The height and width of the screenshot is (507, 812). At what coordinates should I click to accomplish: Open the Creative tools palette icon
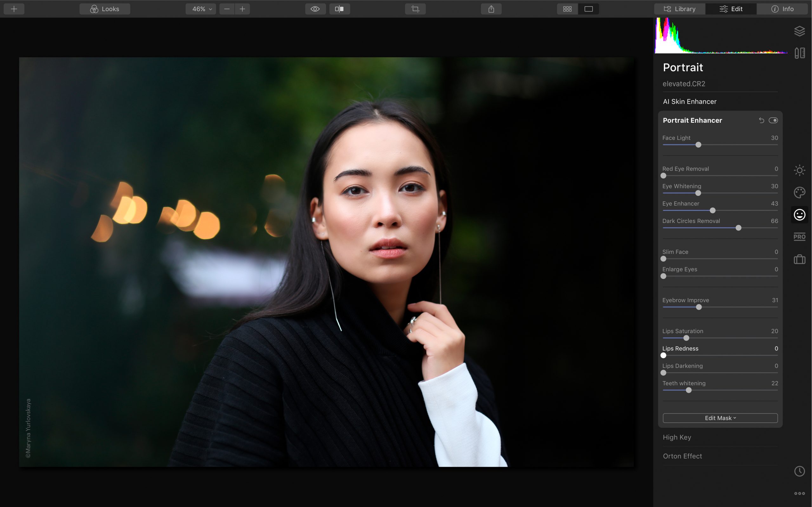pyautogui.click(x=800, y=192)
